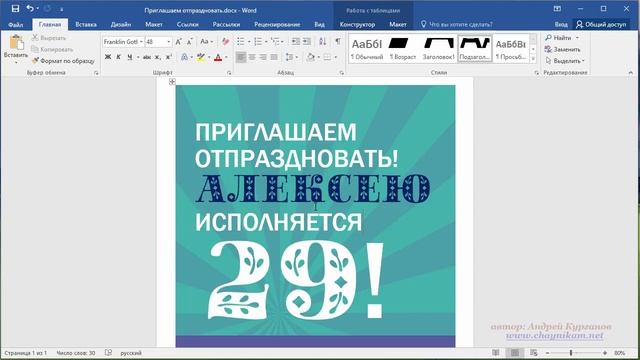Viewport: 640px width, 360px height.
Task: Select the Заголовок1 style
Action: click(x=438, y=48)
